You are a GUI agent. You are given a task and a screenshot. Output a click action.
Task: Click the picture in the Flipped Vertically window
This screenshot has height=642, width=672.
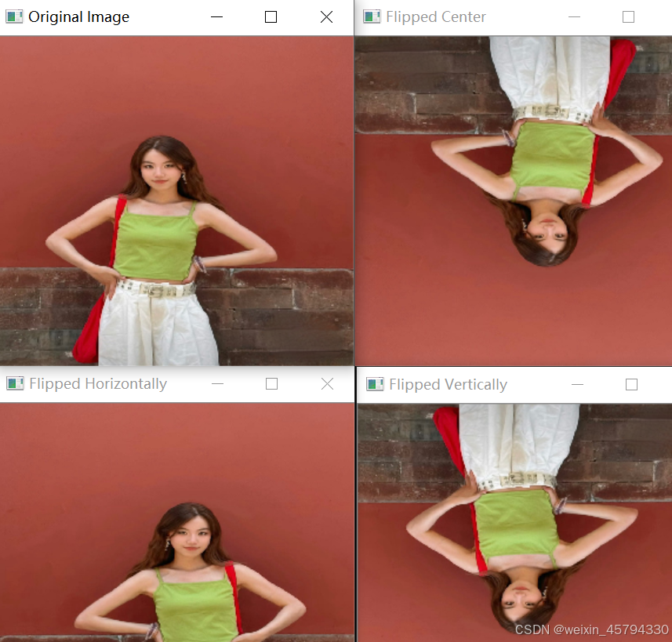coord(514,522)
